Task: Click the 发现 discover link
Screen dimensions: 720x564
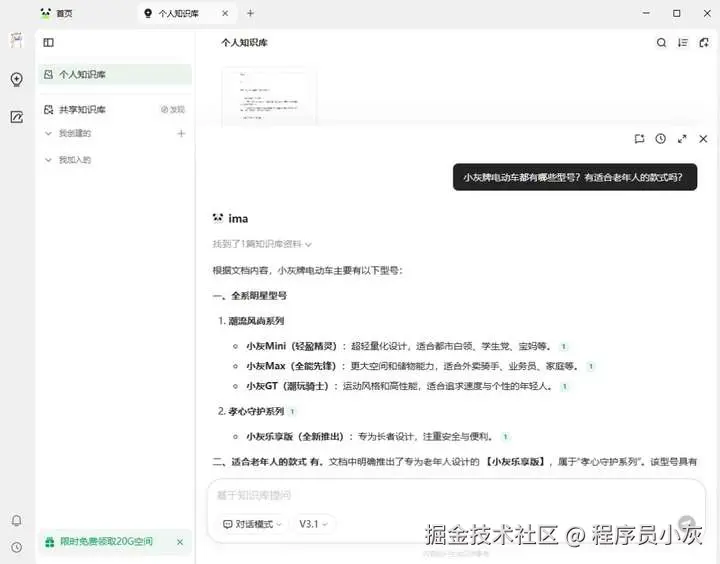Action: [173, 109]
